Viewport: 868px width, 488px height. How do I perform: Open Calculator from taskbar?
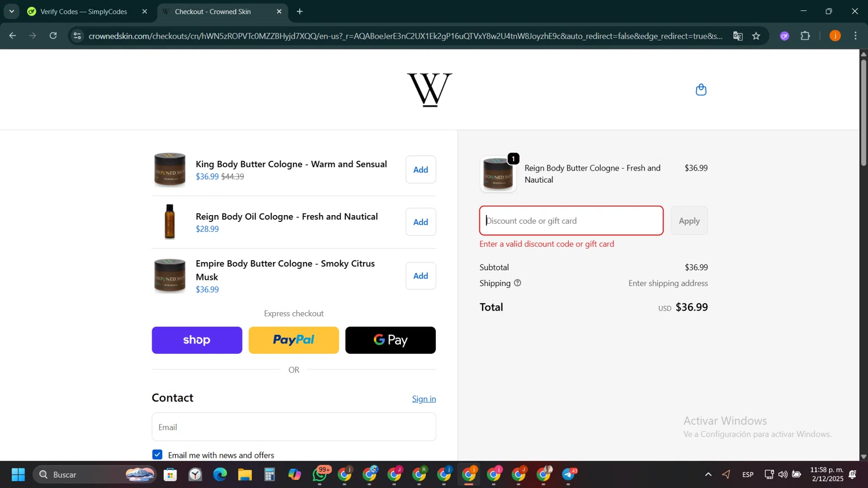click(270, 475)
